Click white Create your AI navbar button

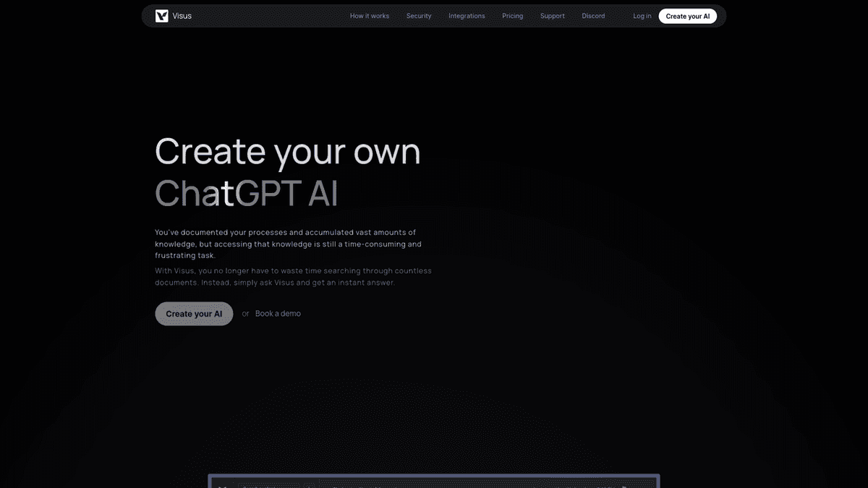click(688, 16)
